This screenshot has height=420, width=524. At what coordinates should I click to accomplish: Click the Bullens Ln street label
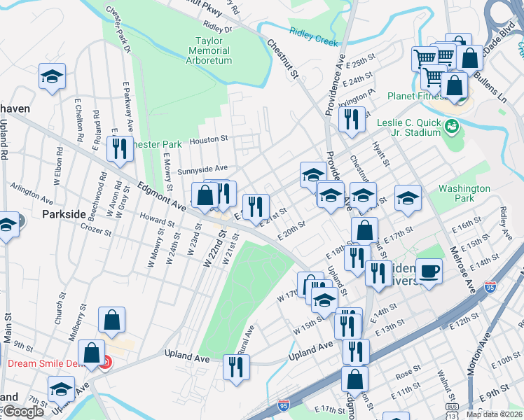[x=490, y=87]
